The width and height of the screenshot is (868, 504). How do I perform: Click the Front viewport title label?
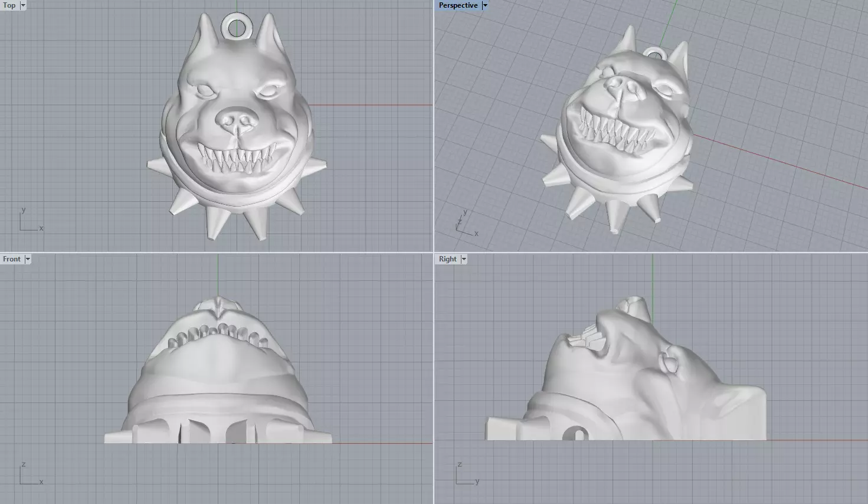pyautogui.click(x=12, y=259)
